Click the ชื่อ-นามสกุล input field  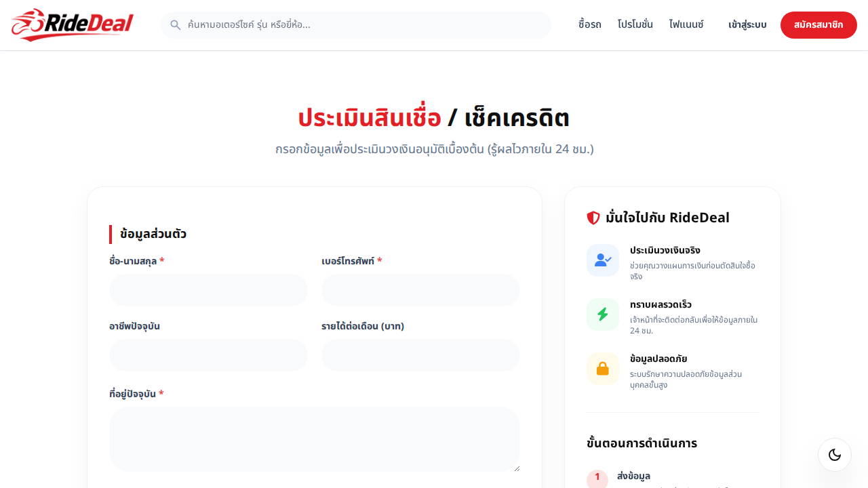[208, 290]
